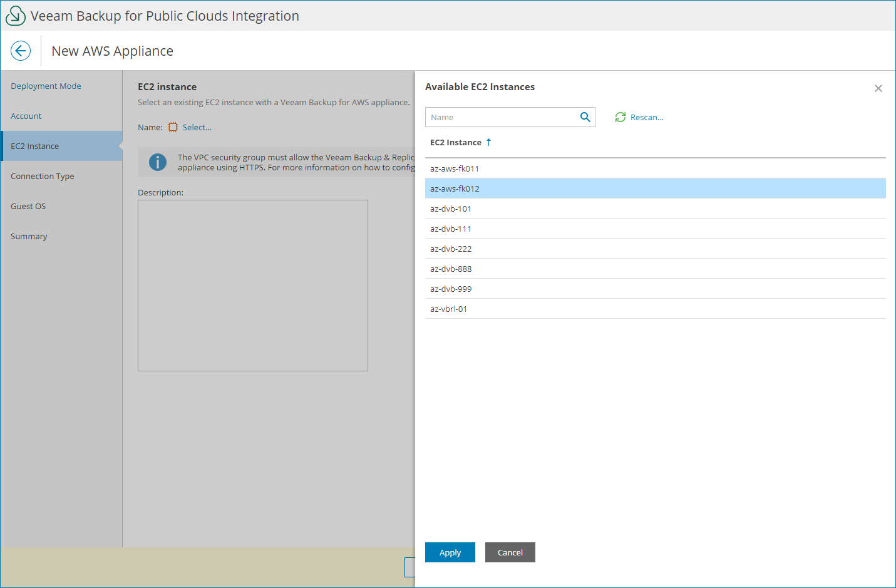Click the info icon in the VPC notice
Screen dimensions: 896x588
pyautogui.click(x=157, y=162)
